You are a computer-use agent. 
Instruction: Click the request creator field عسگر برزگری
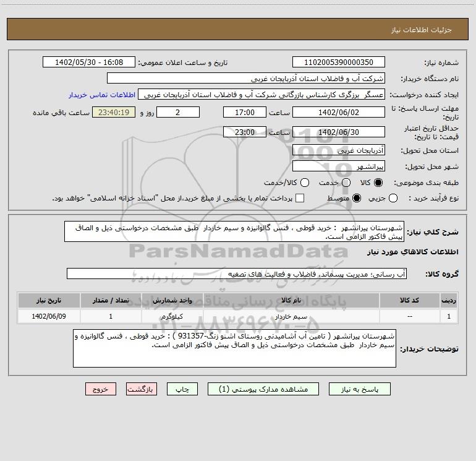[261, 95]
